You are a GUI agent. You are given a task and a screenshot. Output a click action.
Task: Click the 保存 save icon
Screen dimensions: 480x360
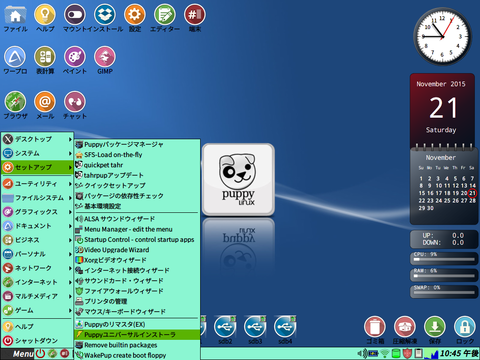(x=435, y=327)
